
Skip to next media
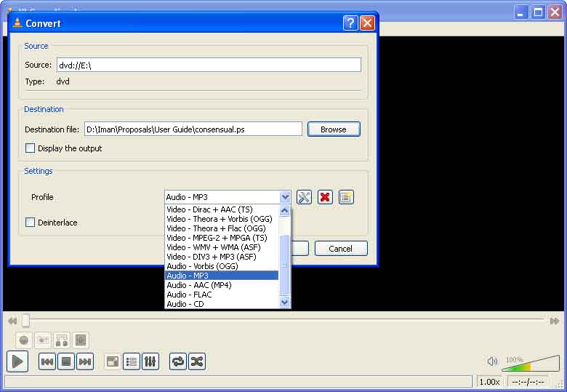(x=85, y=361)
